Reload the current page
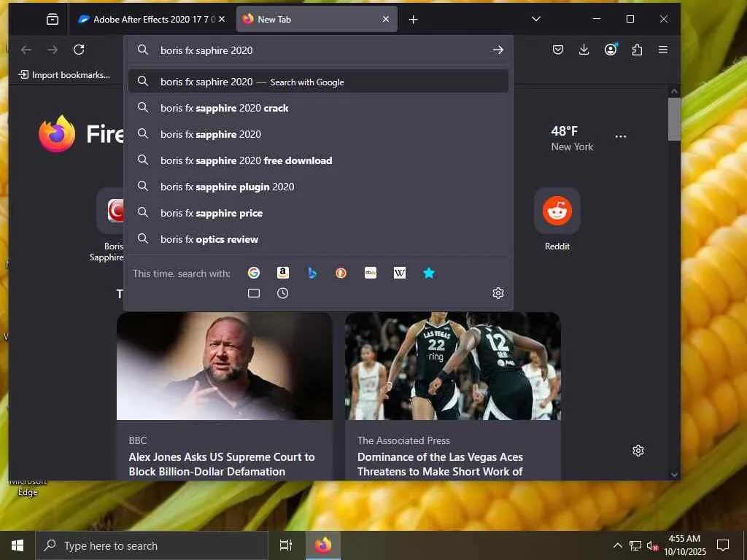The image size is (747, 560). point(79,50)
